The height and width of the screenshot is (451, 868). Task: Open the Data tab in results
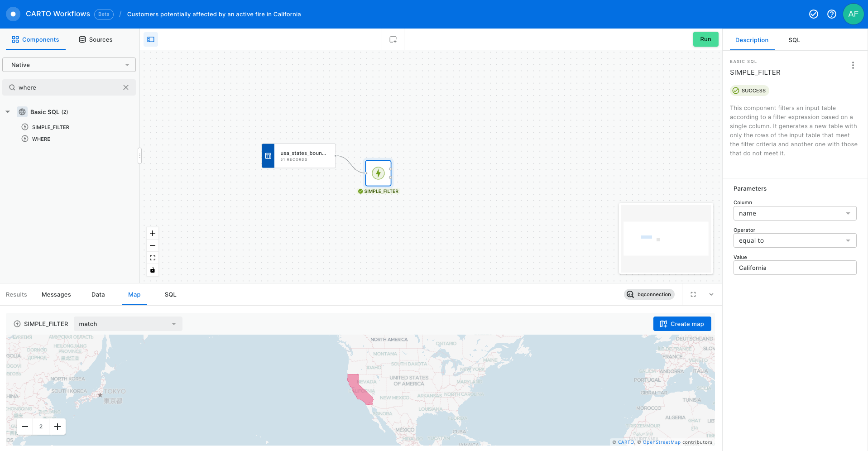coord(98,294)
